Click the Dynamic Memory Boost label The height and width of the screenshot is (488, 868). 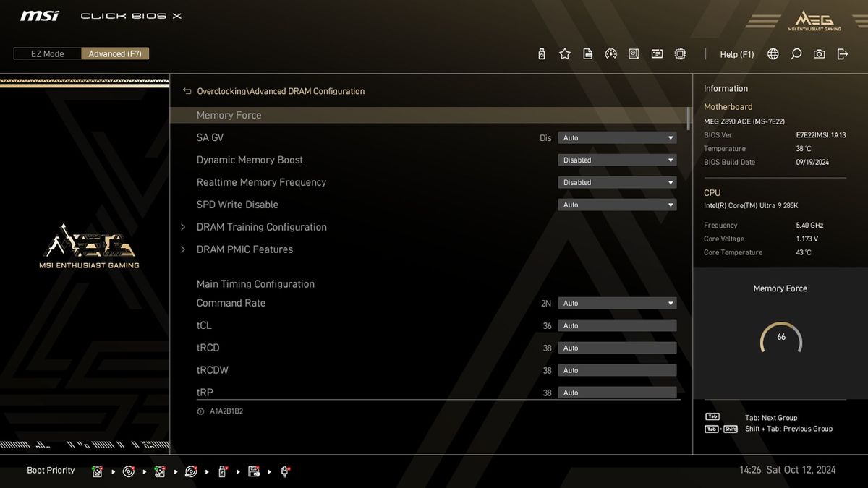(x=250, y=160)
